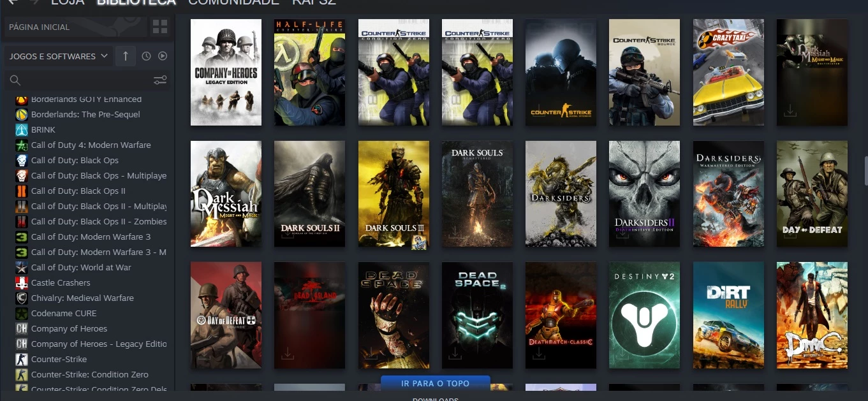The width and height of the screenshot is (868, 401).
Task: Select Counter-Strike: Condition Zero in the sidebar
Action: pos(90,375)
